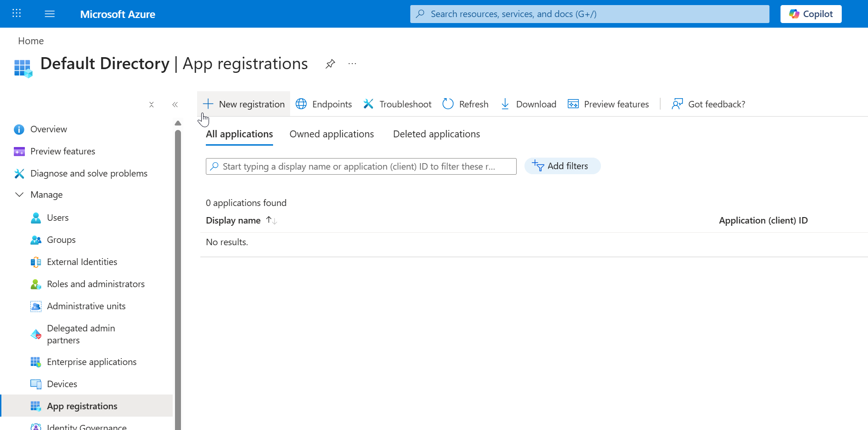Select the Users icon in the sidebar
This screenshot has height=430, width=868.
point(35,218)
